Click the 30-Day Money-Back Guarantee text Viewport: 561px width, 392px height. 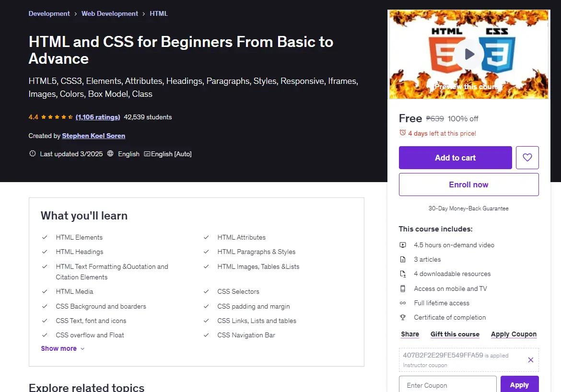coord(468,208)
